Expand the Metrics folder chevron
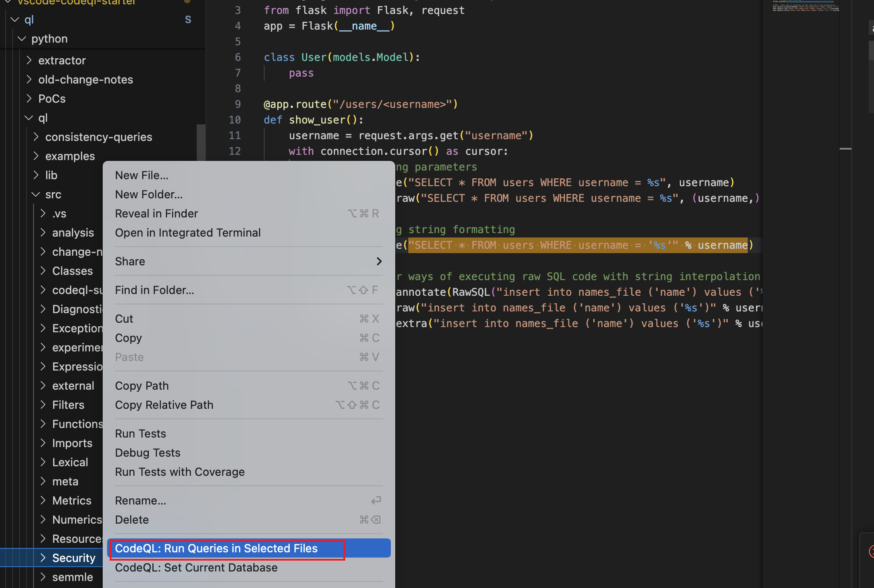The height and width of the screenshot is (588, 874). point(43,500)
